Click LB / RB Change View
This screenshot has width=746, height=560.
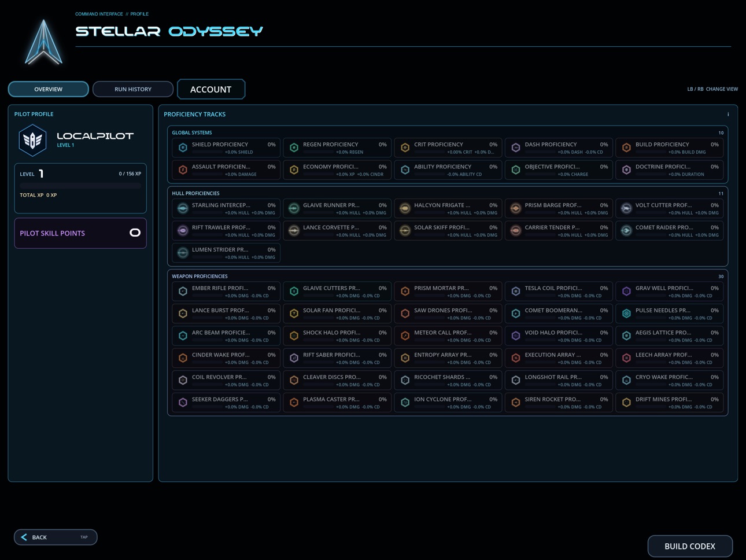click(x=712, y=89)
